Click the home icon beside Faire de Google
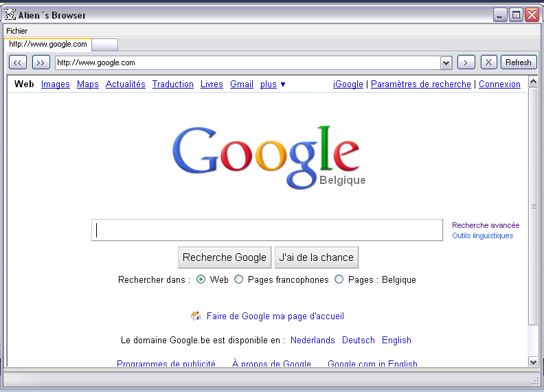The image size is (544, 392). pyautogui.click(x=196, y=316)
